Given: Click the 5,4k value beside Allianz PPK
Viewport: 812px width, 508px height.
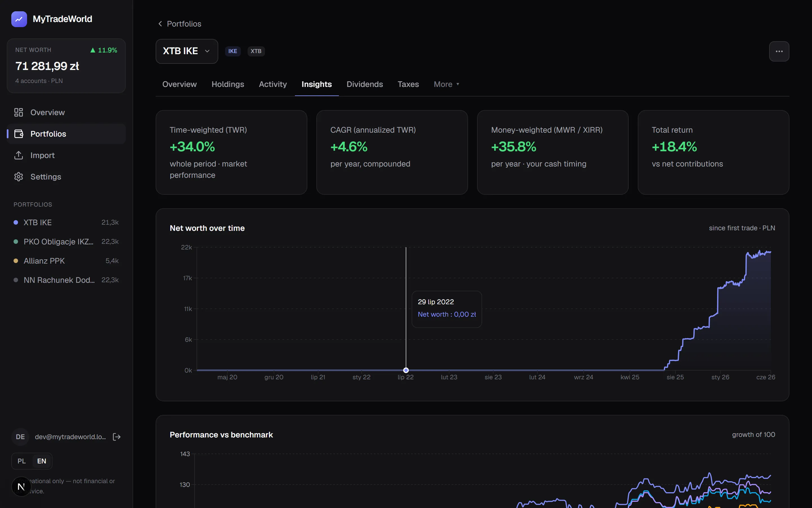Looking at the screenshot, I should (x=112, y=261).
